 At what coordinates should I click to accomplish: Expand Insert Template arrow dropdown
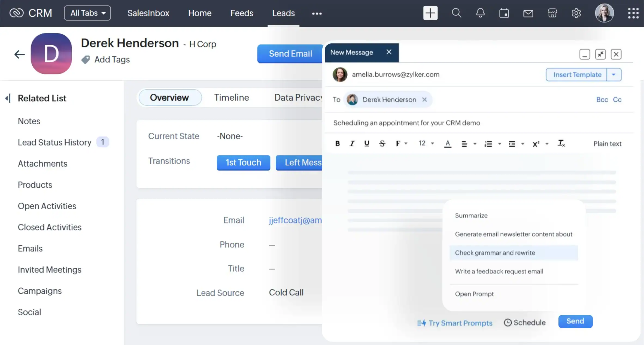tap(614, 74)
